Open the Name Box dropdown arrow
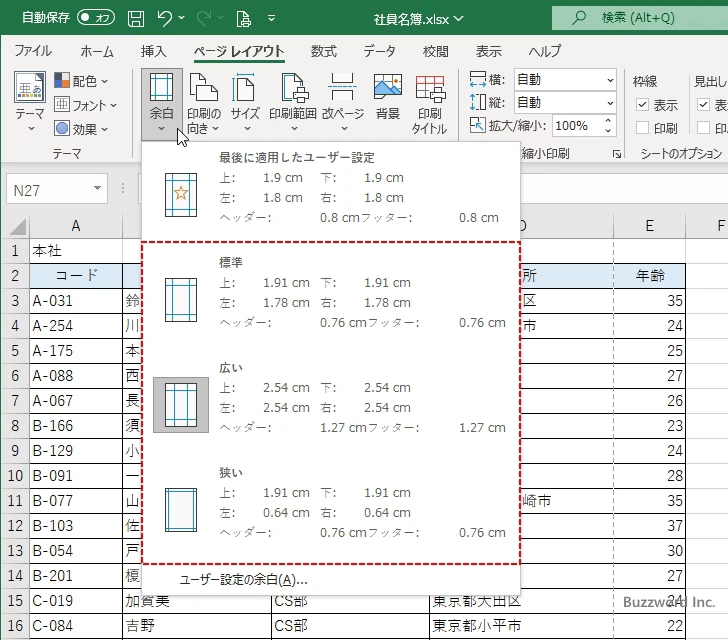Screen dimensions: 728x640 pyautogui.click(x=98, y=189)
